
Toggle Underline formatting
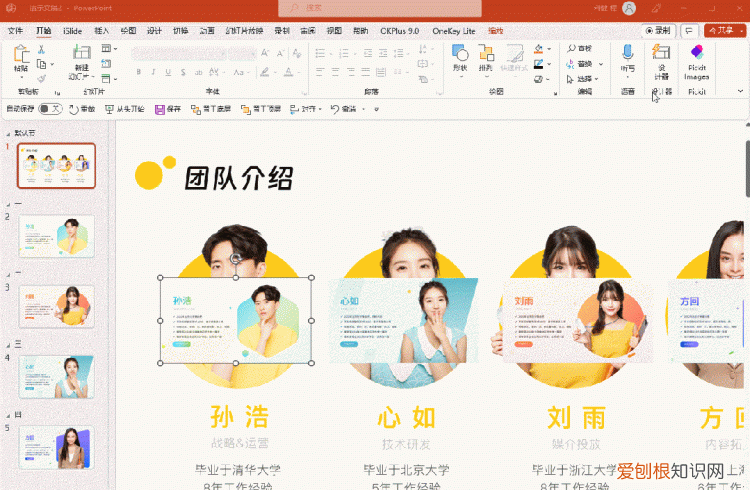(168, 72)
